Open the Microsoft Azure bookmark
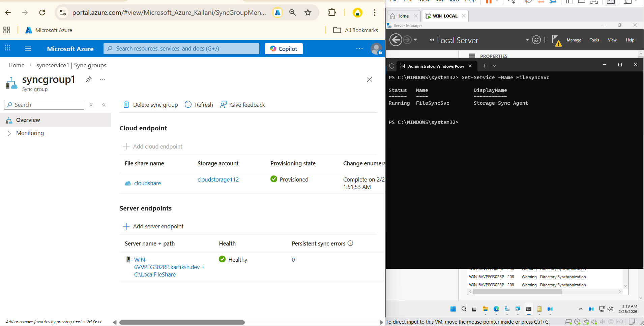 pyautogui.click(x=49, y=30)
